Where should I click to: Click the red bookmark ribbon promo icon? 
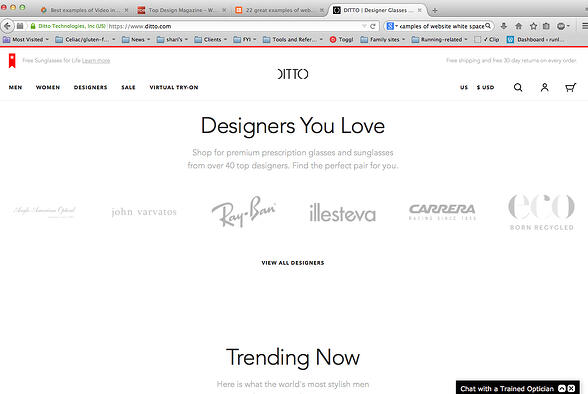(12, 61)
